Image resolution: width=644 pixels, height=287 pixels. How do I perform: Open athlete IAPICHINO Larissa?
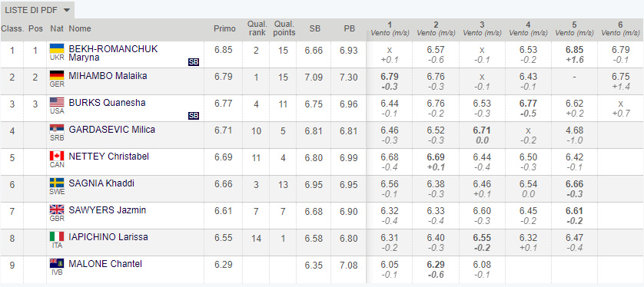point(108,237)
